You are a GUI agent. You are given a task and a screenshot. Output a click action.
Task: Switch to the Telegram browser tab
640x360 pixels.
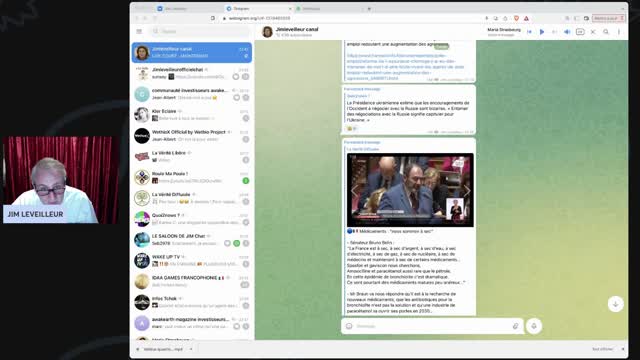(x=258, y=9)
